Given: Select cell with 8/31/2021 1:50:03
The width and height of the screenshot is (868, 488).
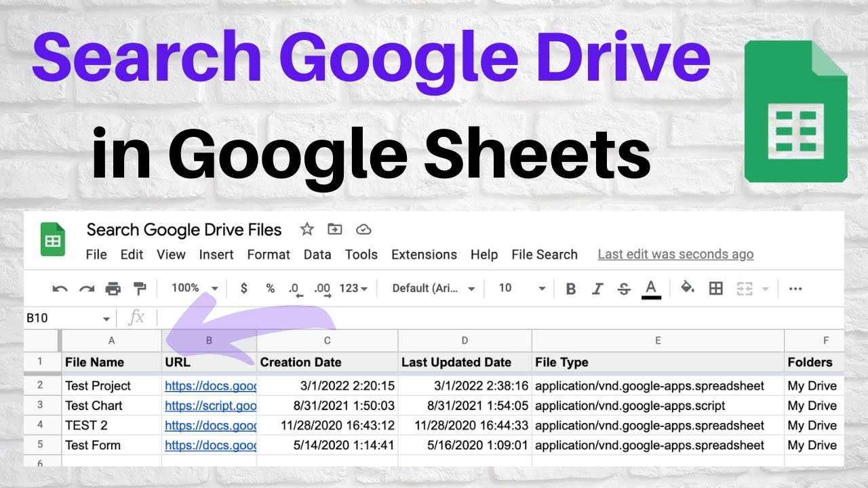Looking at the screenshot, I should click(327, 405).
